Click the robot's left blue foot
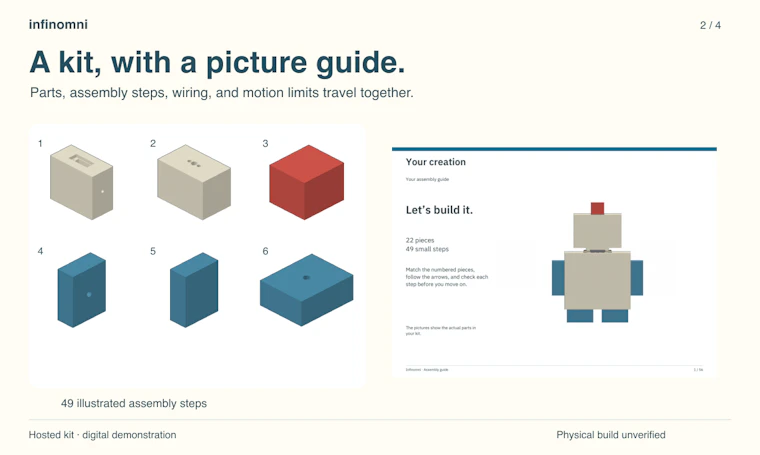 click(x=580, y=316)
